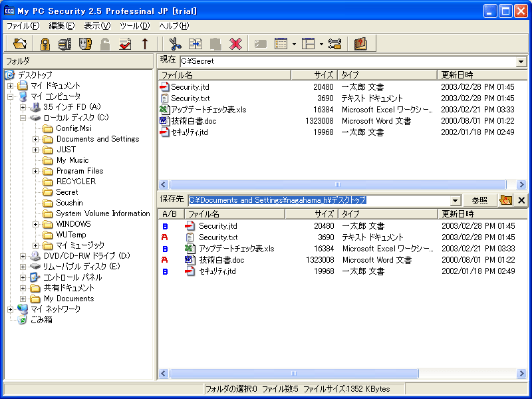This screenshot has width=532, height=399.
Task: Select 技術白書.doc in the upper file list
Action: click(x=194, y=121)
